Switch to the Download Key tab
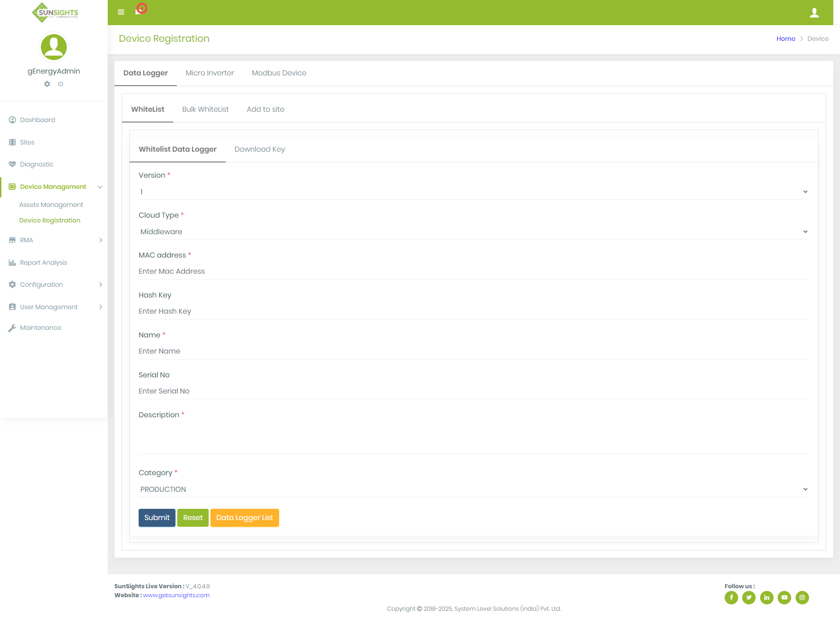The image size is (840, 621). (x=259, y=149)
